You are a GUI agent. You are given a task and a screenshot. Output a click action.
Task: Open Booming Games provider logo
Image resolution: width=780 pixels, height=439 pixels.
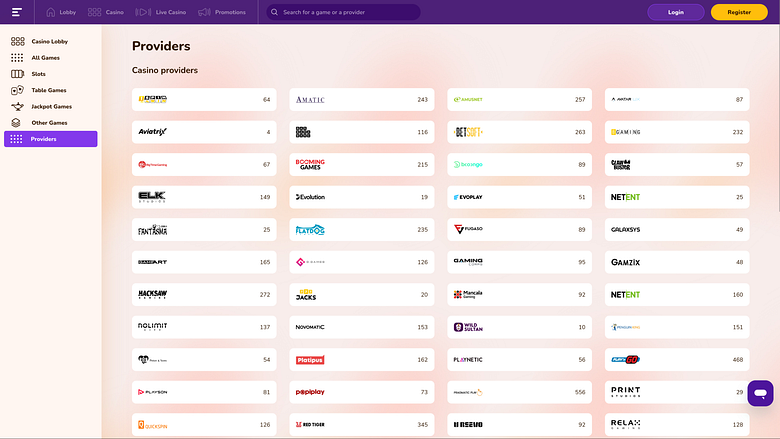[x=310, y=165]
